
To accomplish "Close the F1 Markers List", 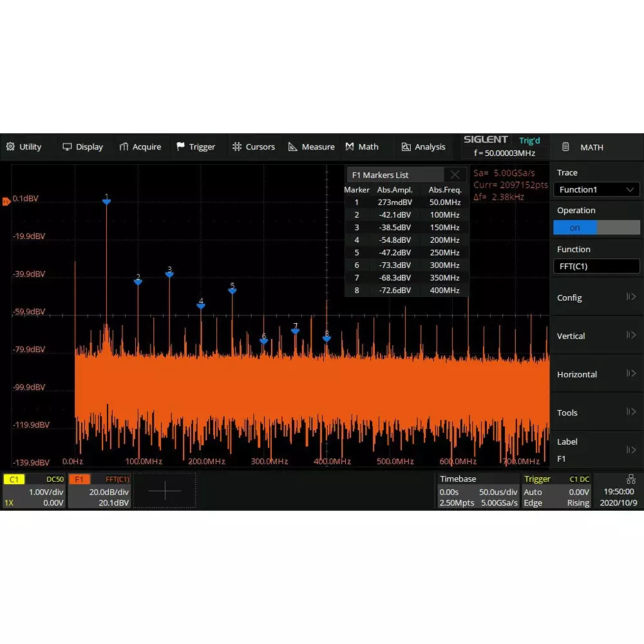I will (455, 175).
